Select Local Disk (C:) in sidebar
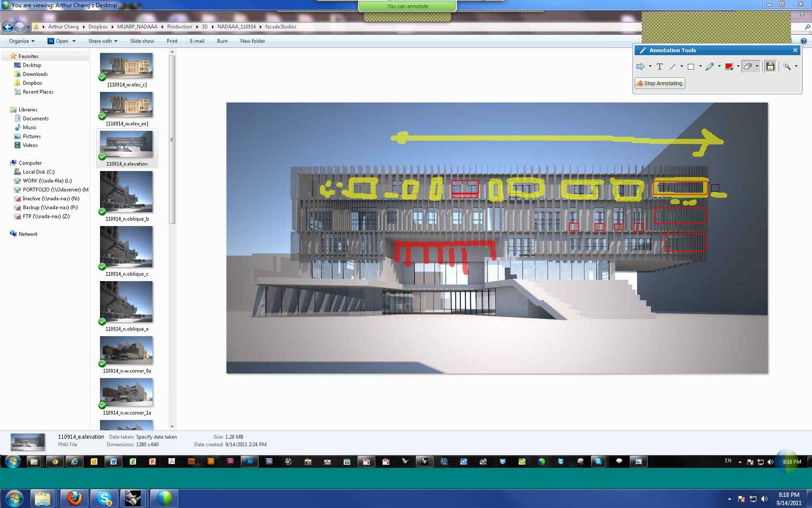This screenshot has width=812, height=508. [38, 172]
